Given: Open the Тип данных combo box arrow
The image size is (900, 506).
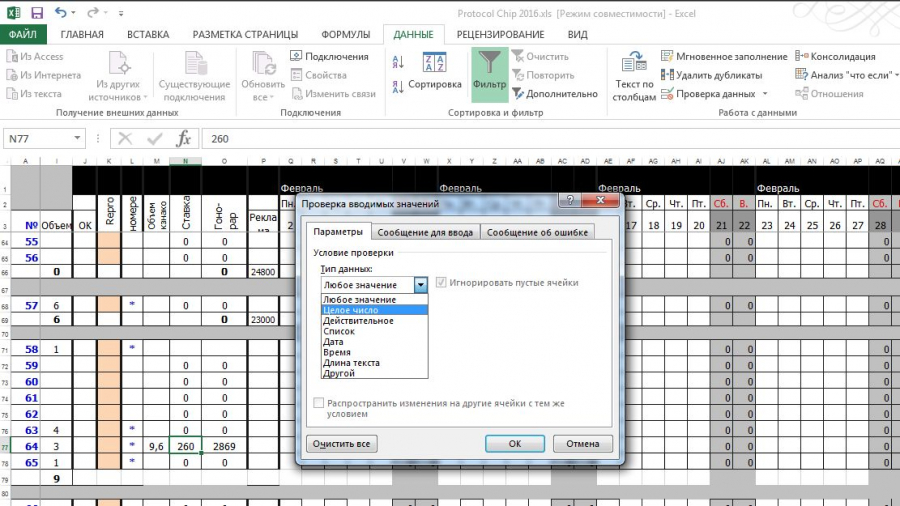Looking at the screenshot, I should point(421,285).
